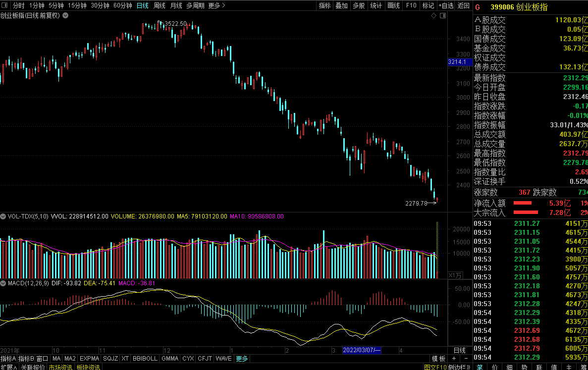Image resolution: width=588 pixels, height=370 pixels.
Task: Switch to the 指标B tab
Action: (x=26, y=359)
